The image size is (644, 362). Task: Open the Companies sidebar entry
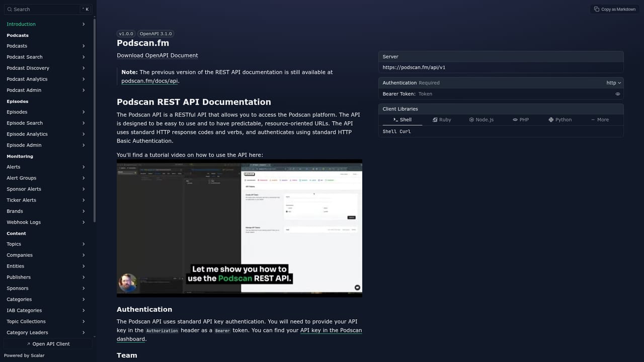point(46,255)
